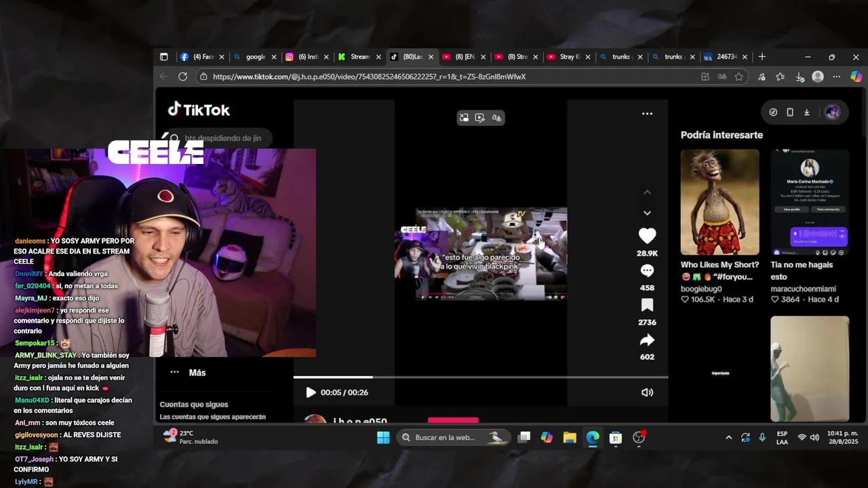Open the maracuchoenmiami account link
Image resolution: width=868 pixels, height=488 pixels.
click(x=803, y=289)
